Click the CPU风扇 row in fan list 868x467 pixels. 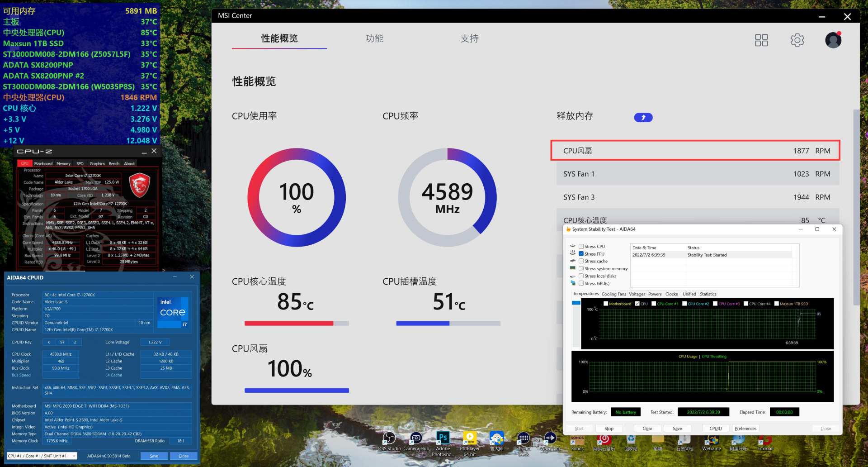[695, 151]
